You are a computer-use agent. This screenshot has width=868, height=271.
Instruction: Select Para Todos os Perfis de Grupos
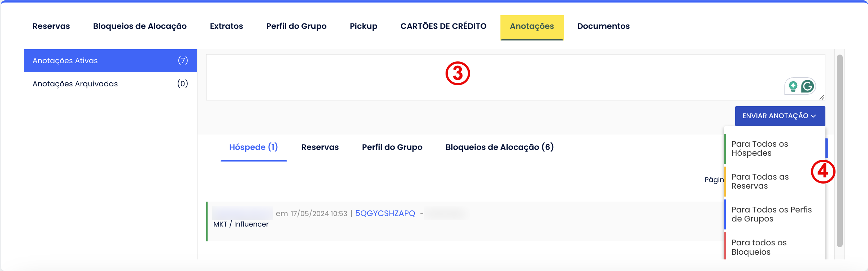click(x=771, y=214)
